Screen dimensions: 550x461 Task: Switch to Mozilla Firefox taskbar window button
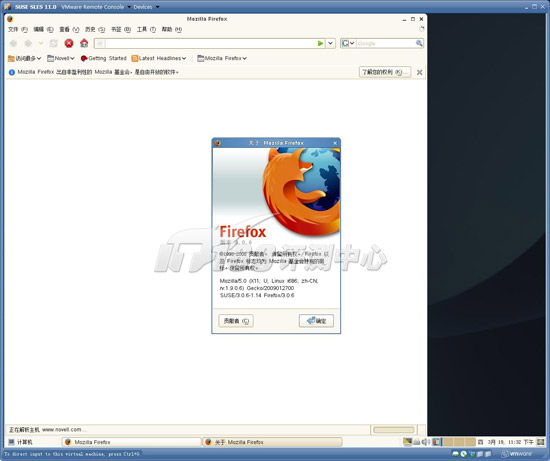pos(131,442)
